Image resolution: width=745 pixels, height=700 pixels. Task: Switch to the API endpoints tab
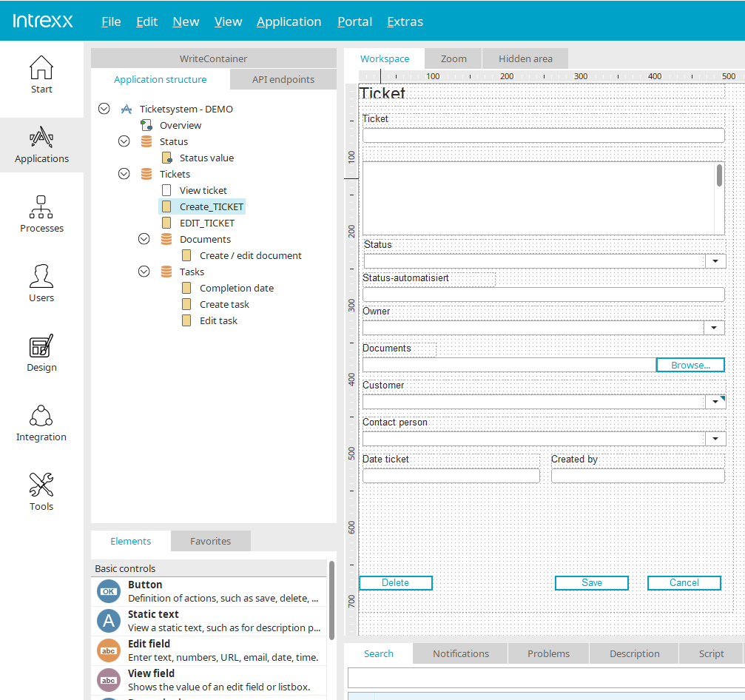click(283, 79)
